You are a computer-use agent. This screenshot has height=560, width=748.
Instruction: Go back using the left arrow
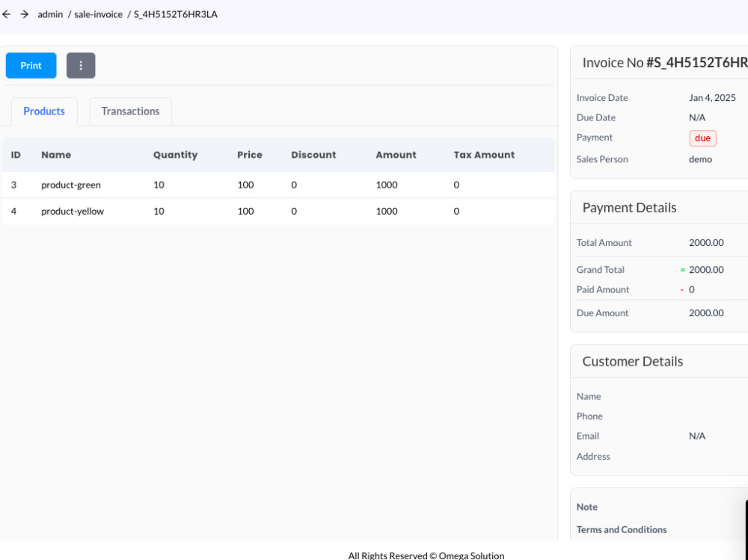pos(6,14)
